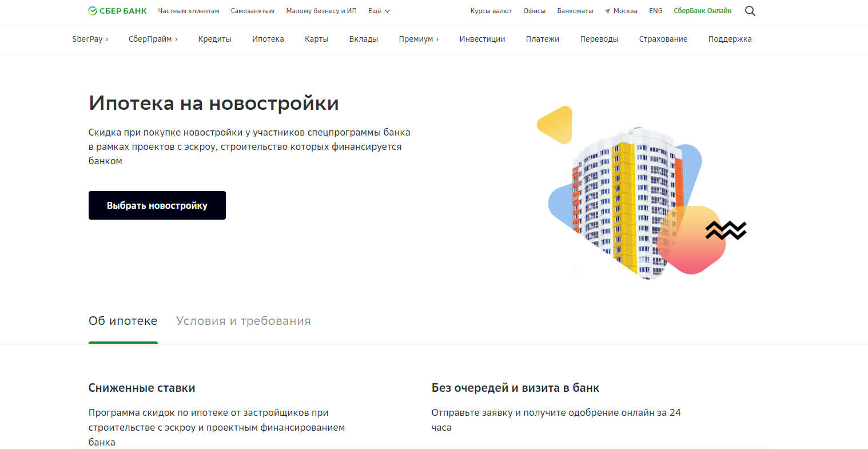Open the Премиум submenu
Image resolution: width=868 pixels, height=449 pixels.
click(x=419, y=39)
